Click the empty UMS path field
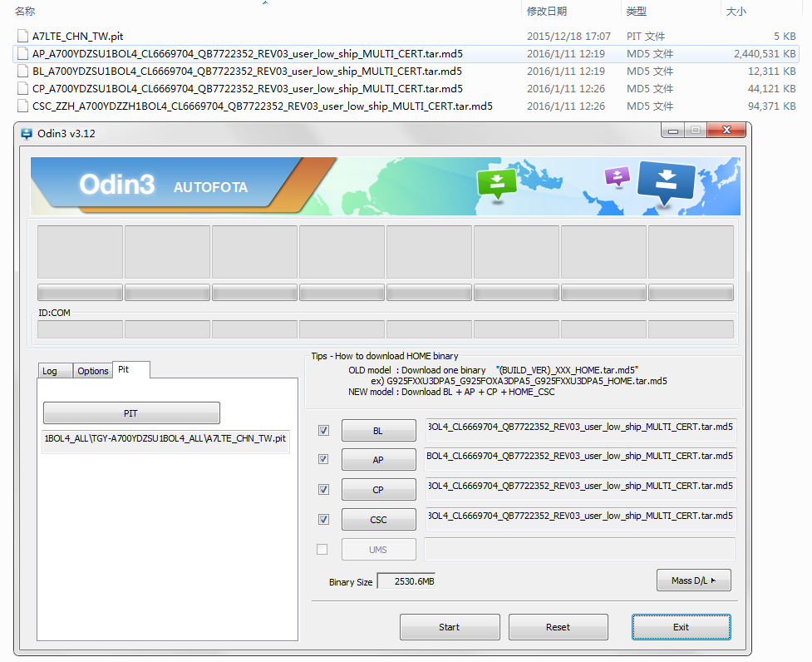Screen dimensions: 812x662 coord(579,549)
